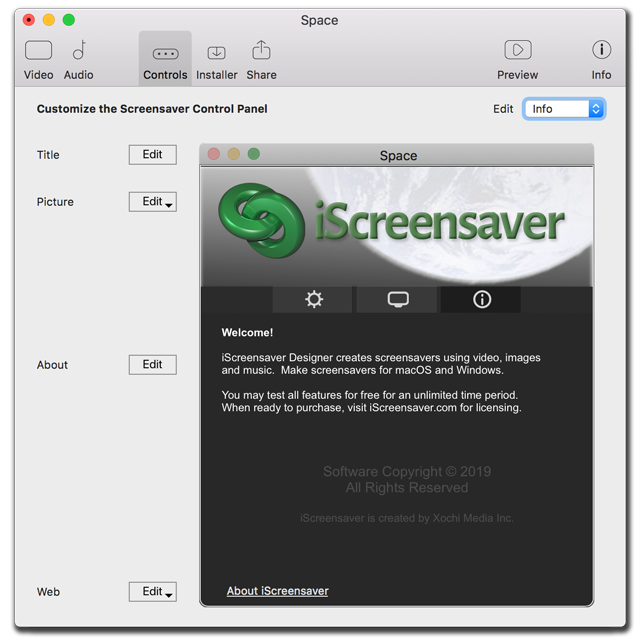This screenshot has width=641, height=643.
Task: Select the display monitor tab in preview
Action: pyautogui.click(x=397, y=299)
